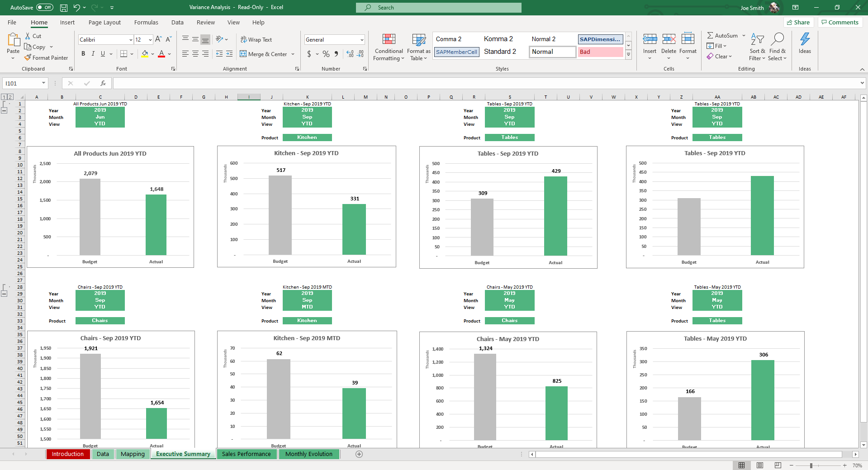Image resolution: width=868 pixels, height=470 pixels.
Task: Click the Undo arrow icon
Action: click(x=76, y=8)
